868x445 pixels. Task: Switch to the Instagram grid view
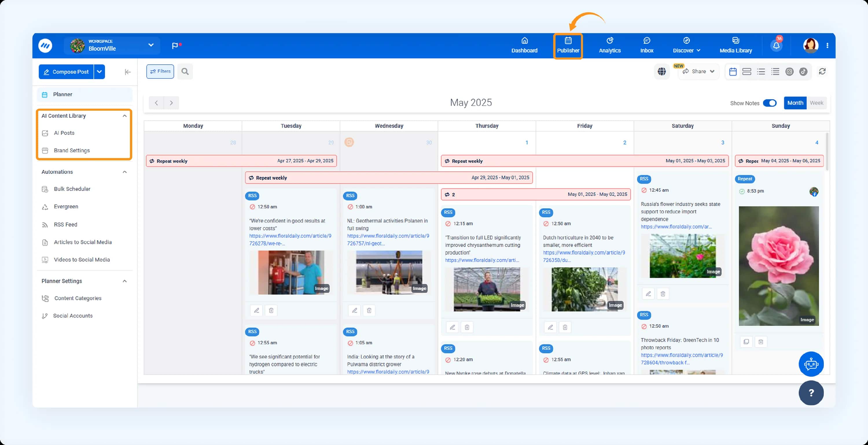[x=790, y=71]
